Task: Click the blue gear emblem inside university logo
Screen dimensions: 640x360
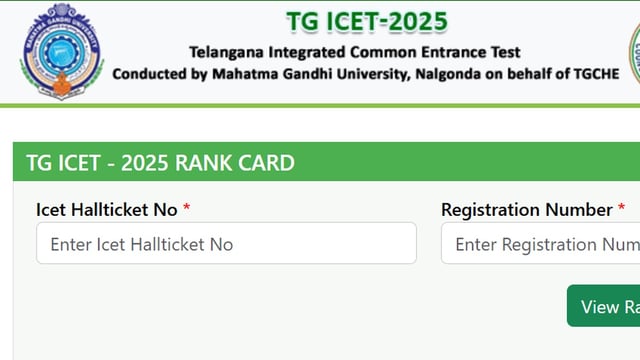Action: pos(62,51)
